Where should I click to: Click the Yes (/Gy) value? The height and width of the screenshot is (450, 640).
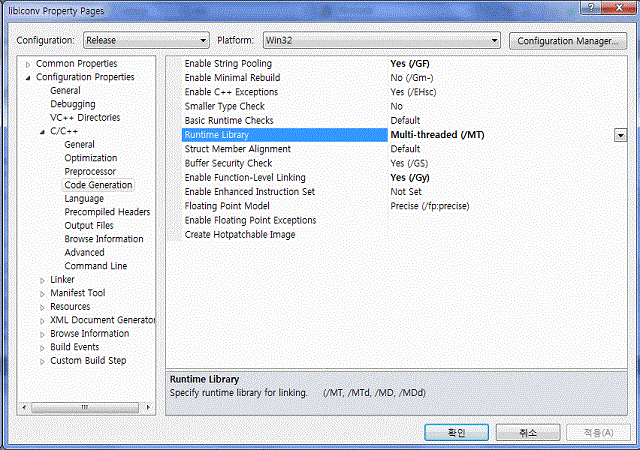(x=410, y=178)
